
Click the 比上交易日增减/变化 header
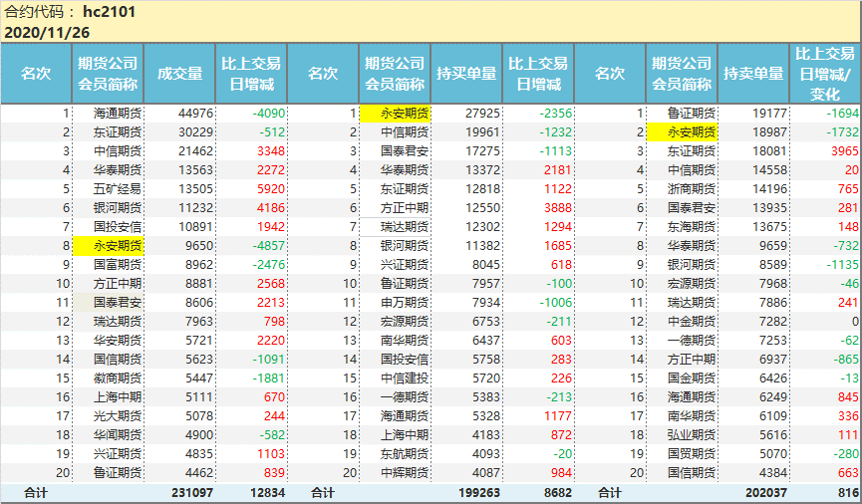[x=825, y=74]
